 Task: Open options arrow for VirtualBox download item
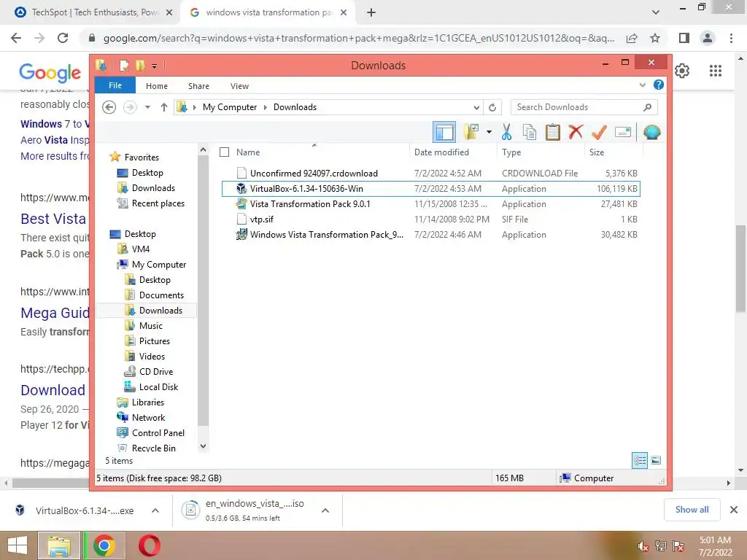pyautogui.click(x=155, y=510)
